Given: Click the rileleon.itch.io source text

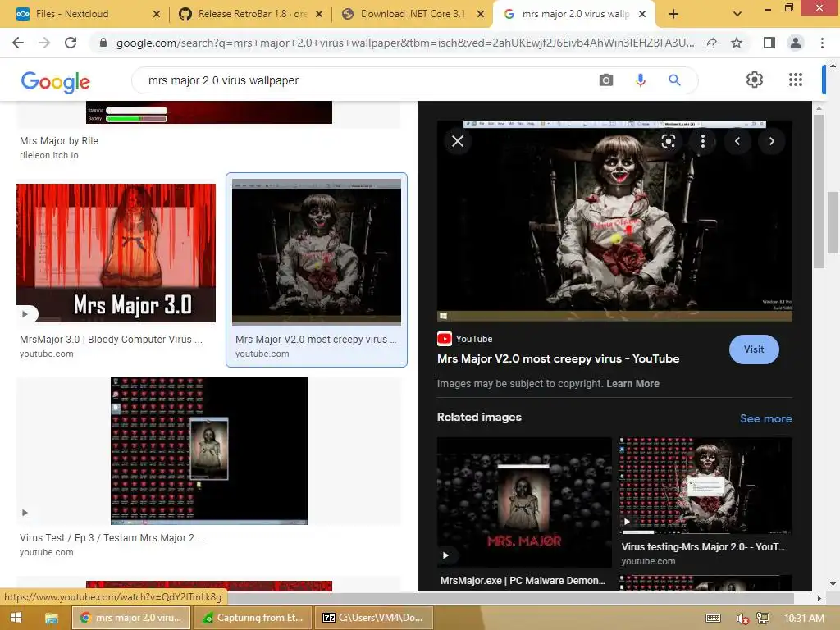Looking at the screenshot, I should [x=48, y=155].
